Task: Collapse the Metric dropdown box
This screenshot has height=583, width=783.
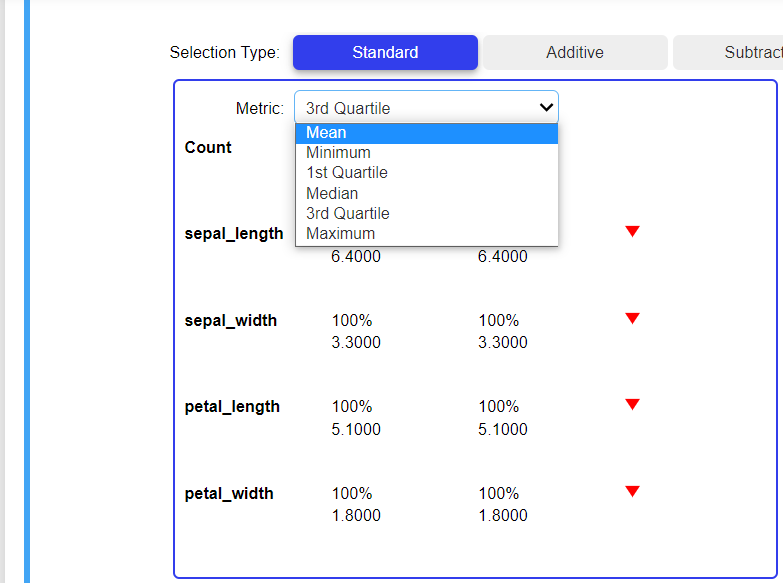Action: coord(426,108)
